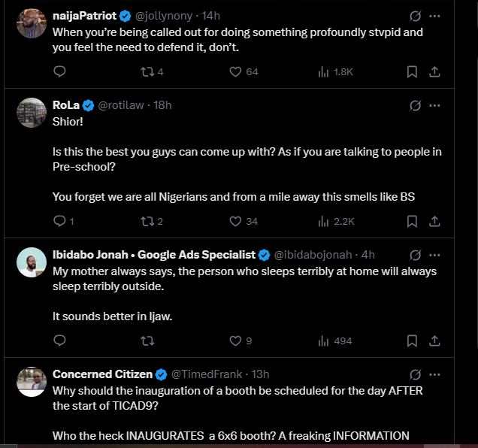
Task: Retweet naijaPatriot's post with 4 reposts
Action: pyautogui.click(x=152, y=72)
